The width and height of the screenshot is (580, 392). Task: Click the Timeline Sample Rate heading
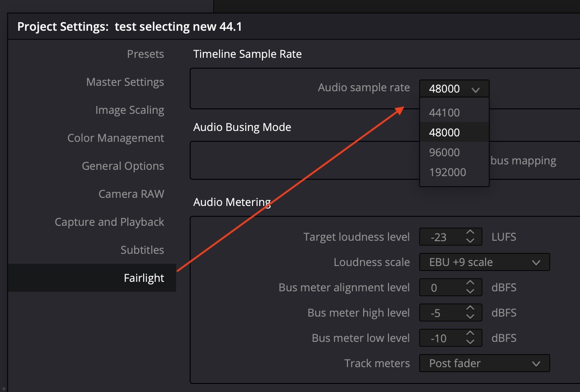248,54
